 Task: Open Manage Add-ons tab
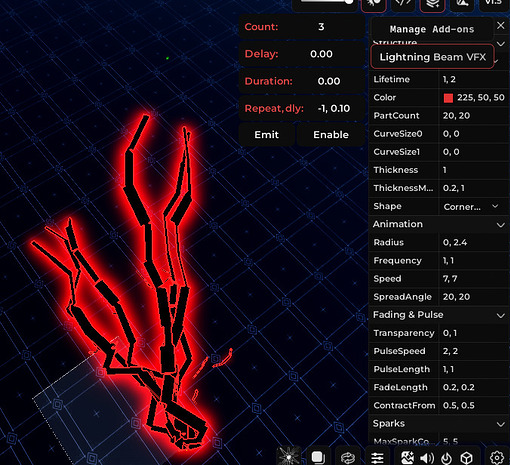click(x=432, y=29)
